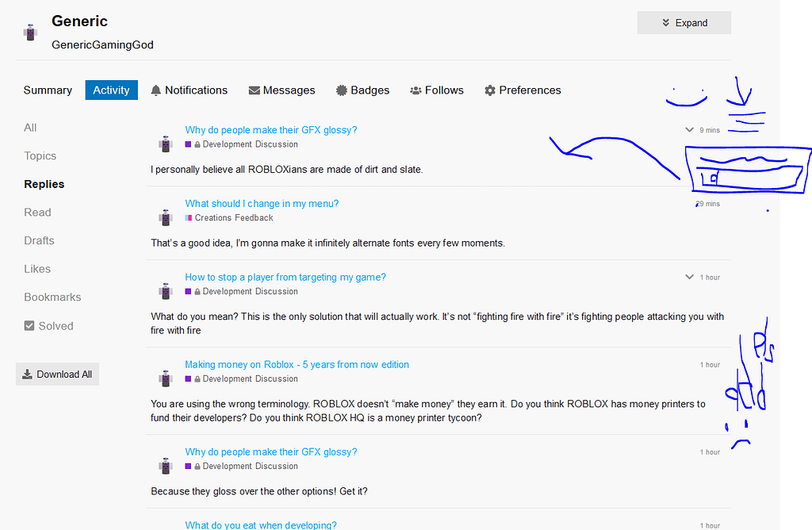
Task: Open Bookmarks from the sidebar
Action: click(52, 297)
